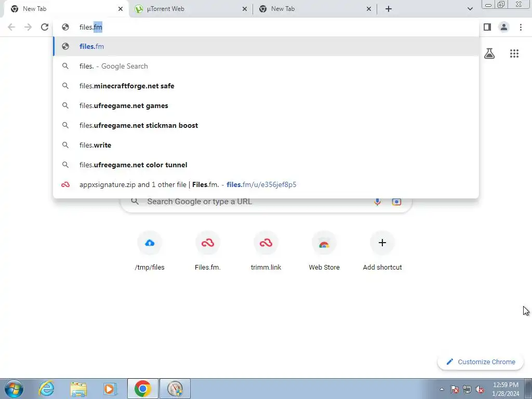Click the Add shortcut plus tile
Image resolution: width=532 pixels, height=399 pixels.
pos(382,251)
